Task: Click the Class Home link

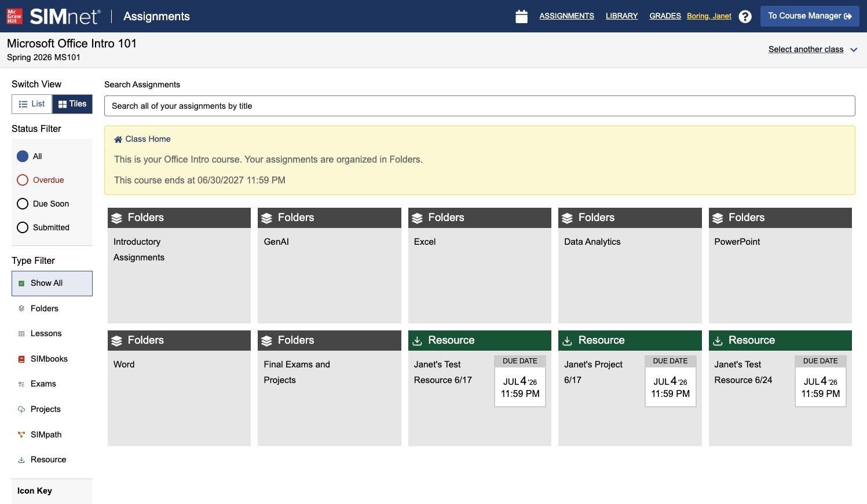Action: click(x=142, y=139)
